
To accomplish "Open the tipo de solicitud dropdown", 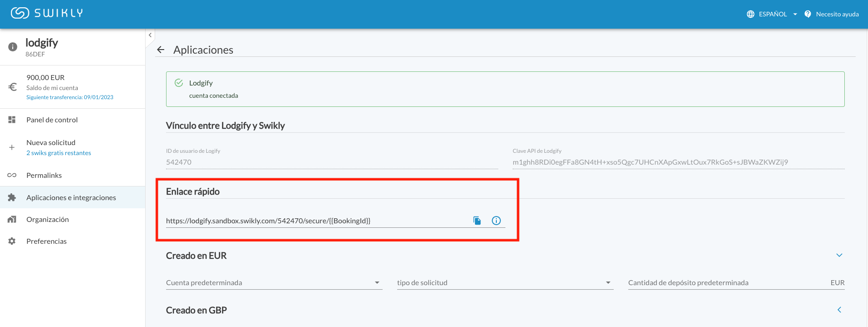I will tap(505, 283).
